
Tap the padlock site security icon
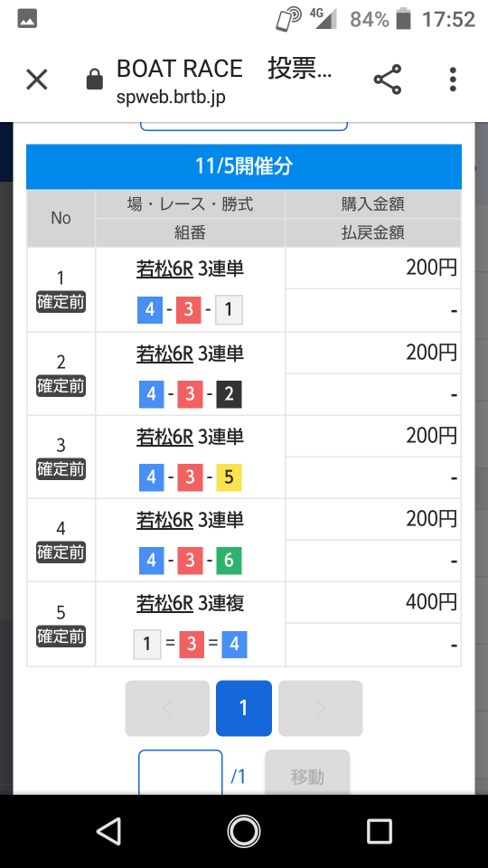coord(95,80)
